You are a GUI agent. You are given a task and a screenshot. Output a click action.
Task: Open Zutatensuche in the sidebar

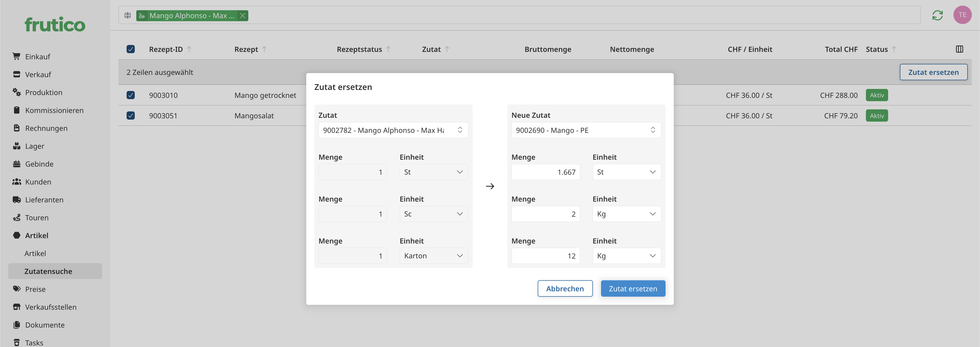(48, 271)
